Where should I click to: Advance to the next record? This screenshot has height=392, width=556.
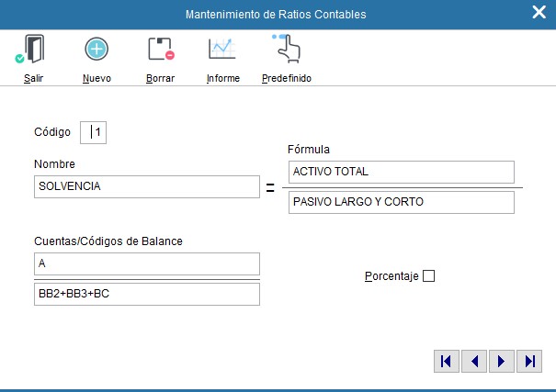501,362
